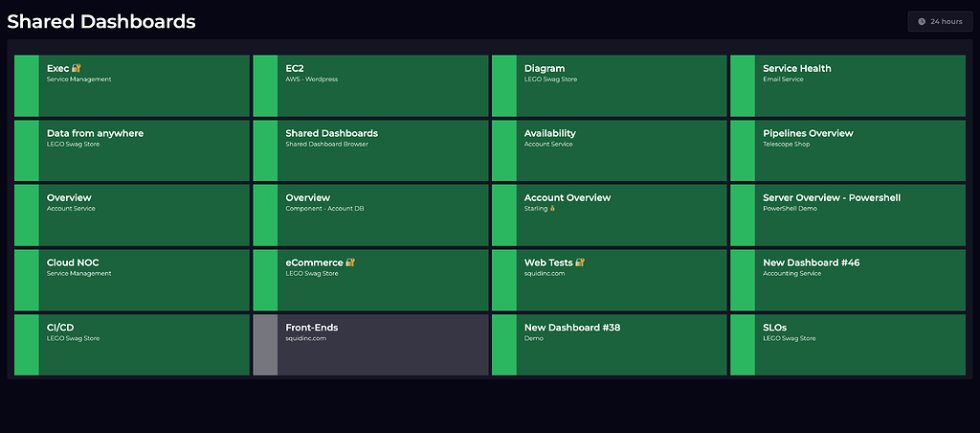Open New Dashboard #46 tile
Viewport: 980px width, 433px height.
[x=848, y=281]
